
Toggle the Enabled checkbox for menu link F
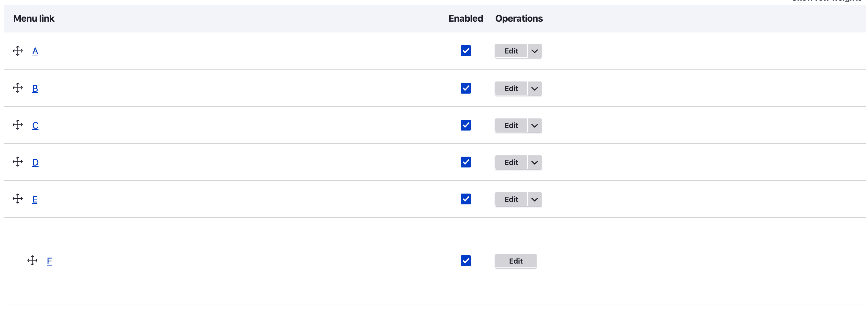point(465,261)
